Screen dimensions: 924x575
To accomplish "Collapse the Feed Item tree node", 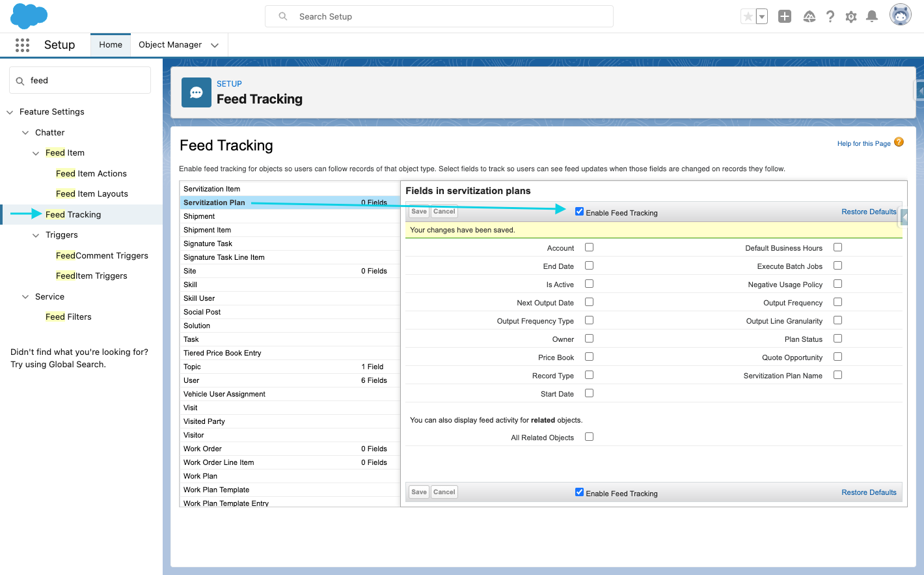I will (36, 153).
